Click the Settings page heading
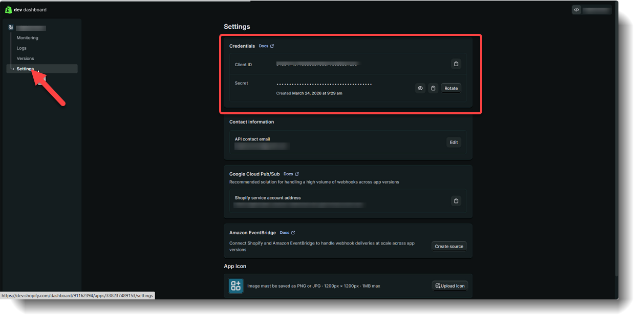644x325 pixels. pyautogui.click(x=237, y=27)
